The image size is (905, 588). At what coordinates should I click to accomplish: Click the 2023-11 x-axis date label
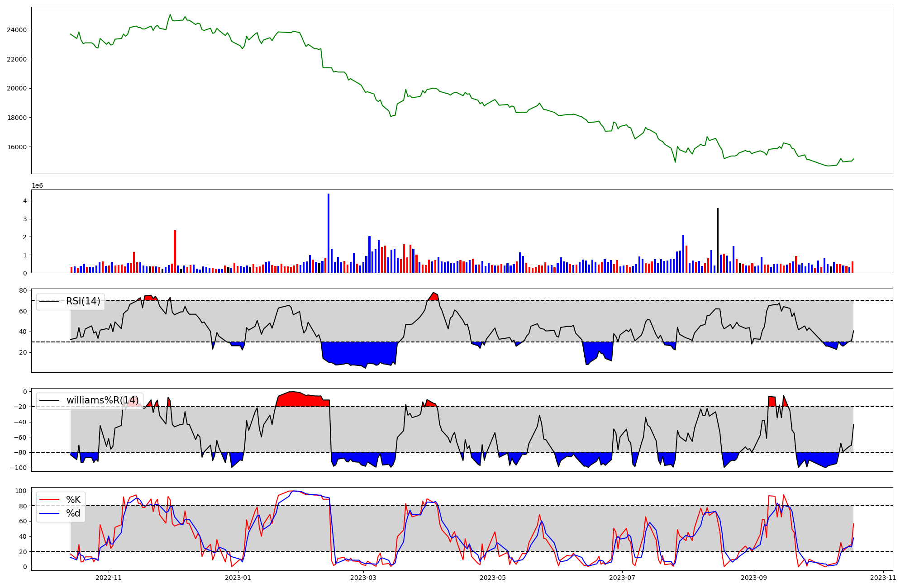[x=883, y=578]
